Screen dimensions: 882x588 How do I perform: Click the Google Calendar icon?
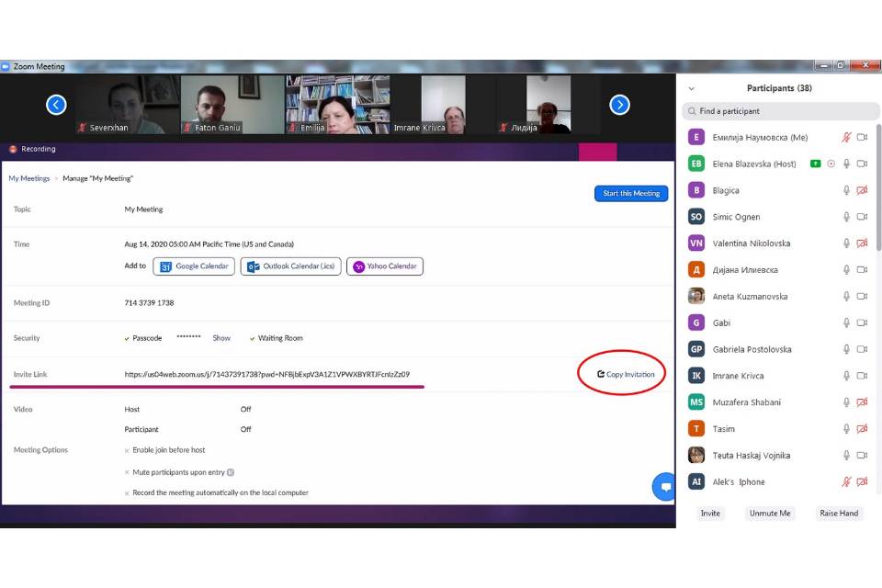(x=165, y=266)
